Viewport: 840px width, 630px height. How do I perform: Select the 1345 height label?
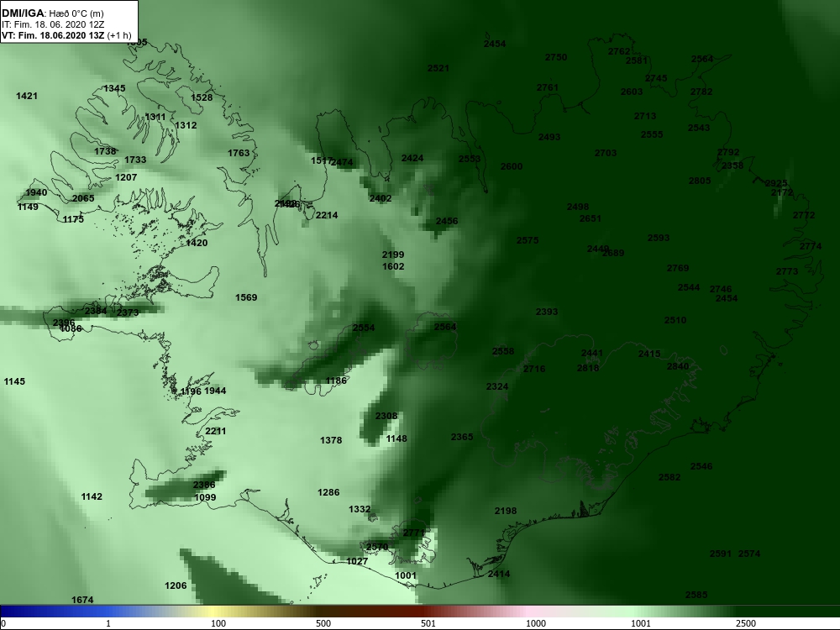114,88
